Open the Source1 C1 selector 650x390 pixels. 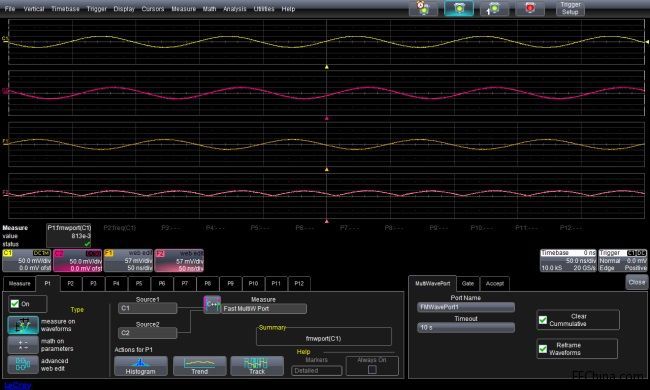[148, 308]
